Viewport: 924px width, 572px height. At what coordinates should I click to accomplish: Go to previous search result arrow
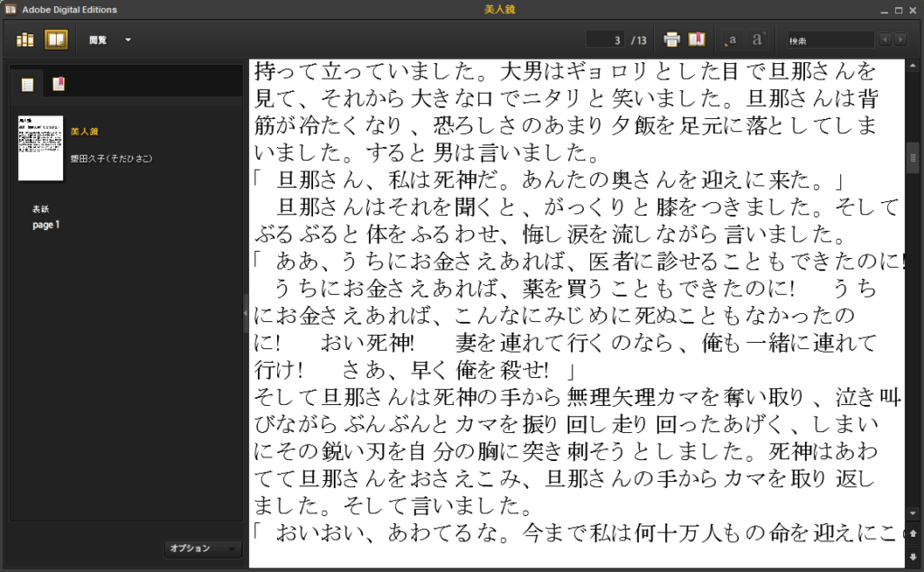pos(885,40)
